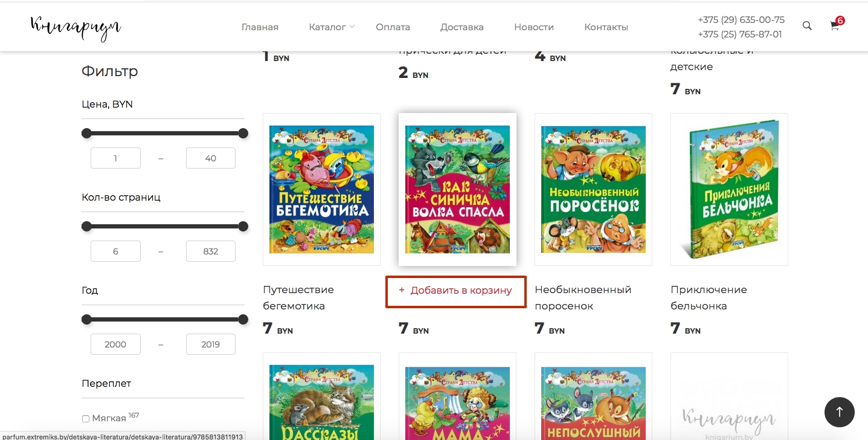Open the Путешествие бегемотика book cover
868x440 pixels.
point(321,189)
